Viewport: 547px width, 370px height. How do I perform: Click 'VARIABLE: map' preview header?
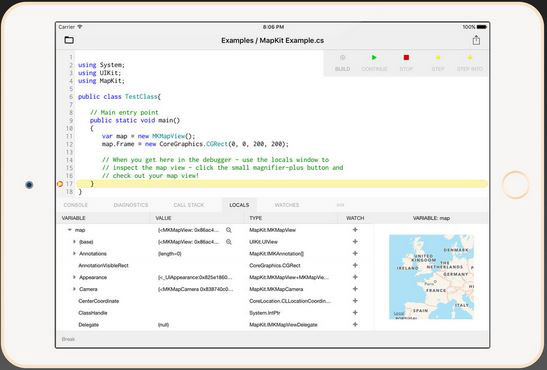[431, 218]
